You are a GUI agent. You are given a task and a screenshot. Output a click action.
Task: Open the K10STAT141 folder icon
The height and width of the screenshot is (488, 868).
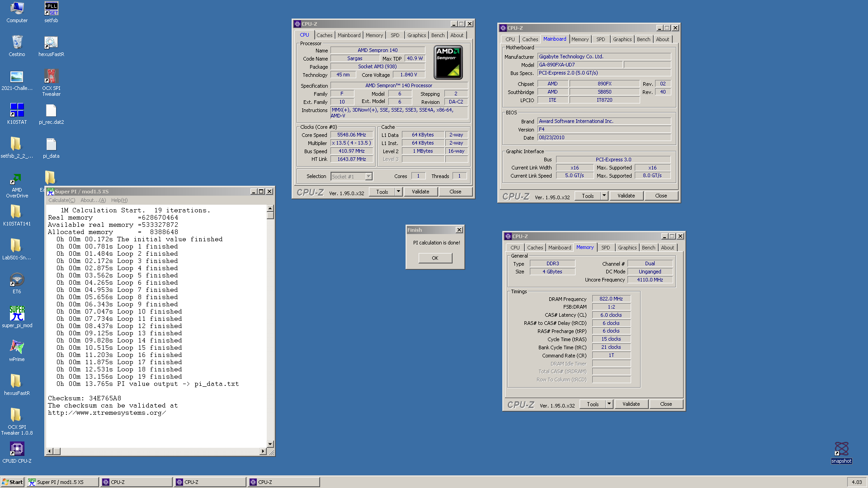click(x=17, y=216)
